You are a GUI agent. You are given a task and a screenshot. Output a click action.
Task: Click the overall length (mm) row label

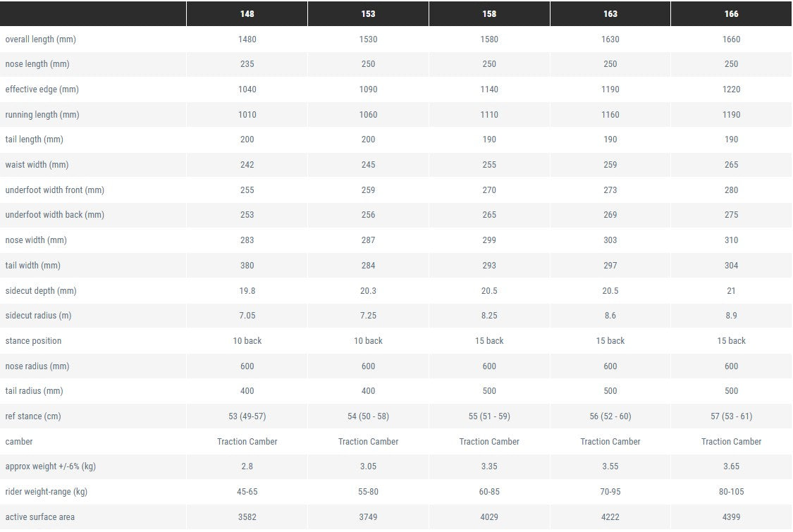point(40,39)
